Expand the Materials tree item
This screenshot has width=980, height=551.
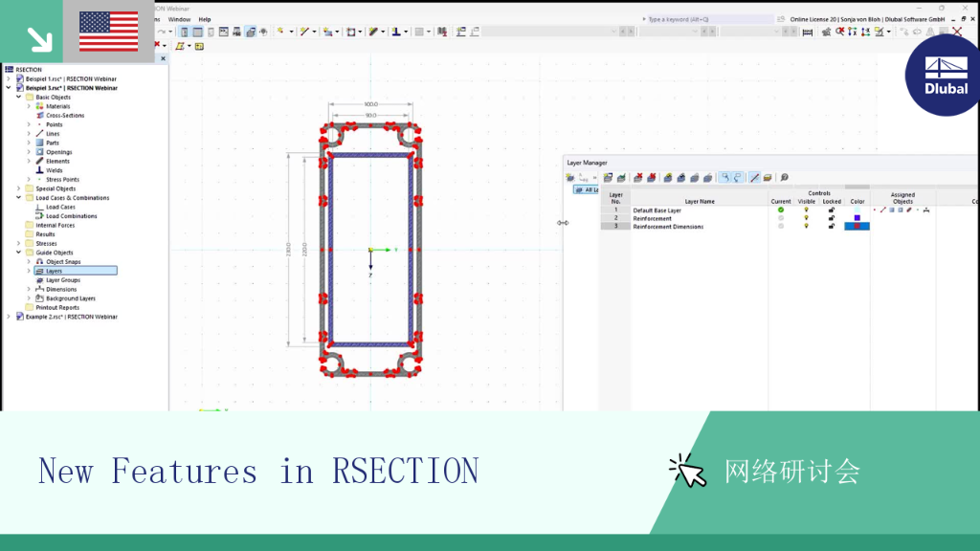pyautogui.click(x=29, y=106)
